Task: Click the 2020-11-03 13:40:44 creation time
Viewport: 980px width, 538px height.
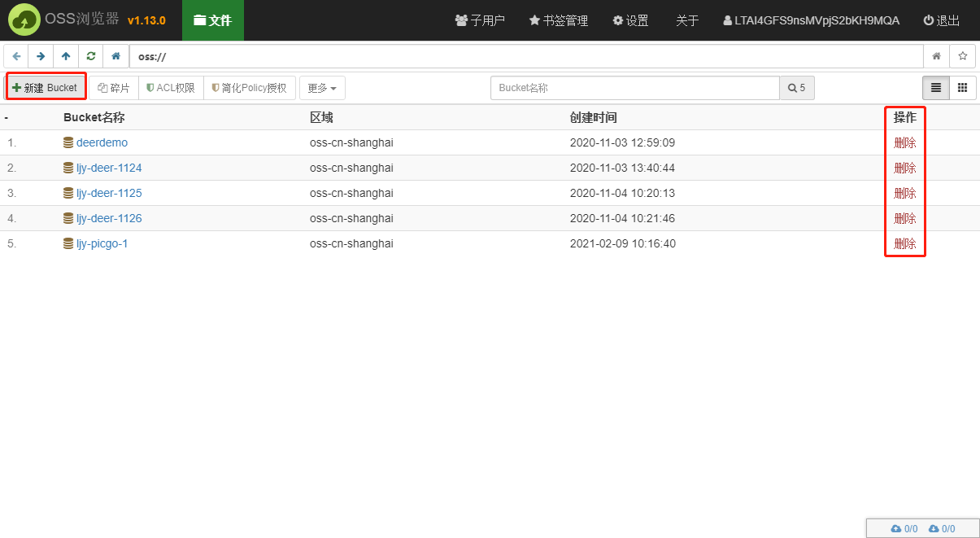Action: click(622, 168)
